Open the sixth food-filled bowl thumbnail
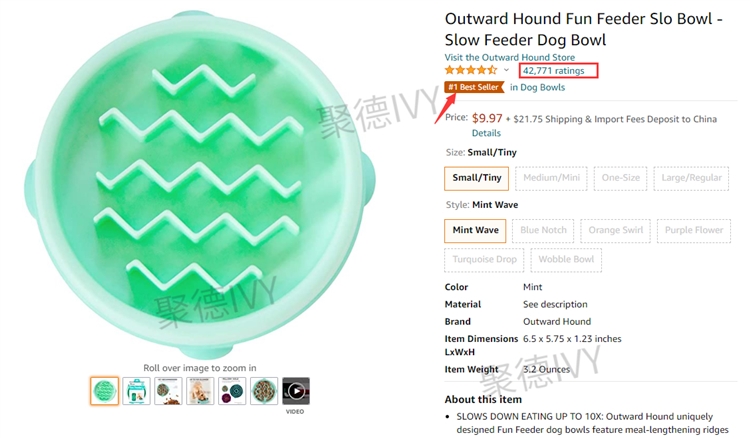 tap(264, 391)
